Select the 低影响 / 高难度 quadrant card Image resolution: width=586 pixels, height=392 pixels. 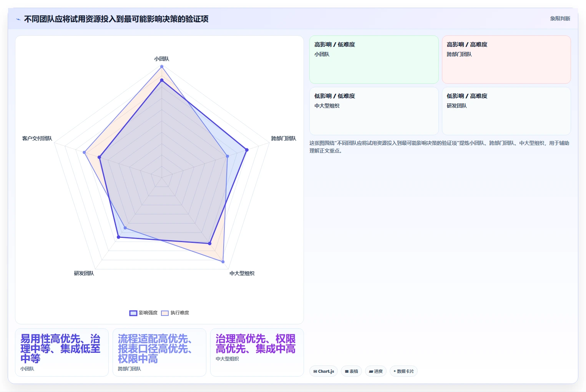point(506,111)
